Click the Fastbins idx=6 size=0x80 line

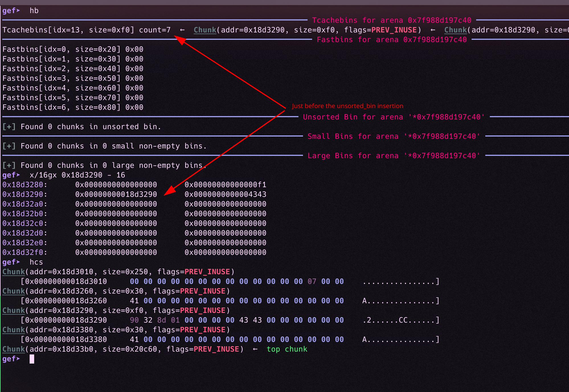(73, 107)
